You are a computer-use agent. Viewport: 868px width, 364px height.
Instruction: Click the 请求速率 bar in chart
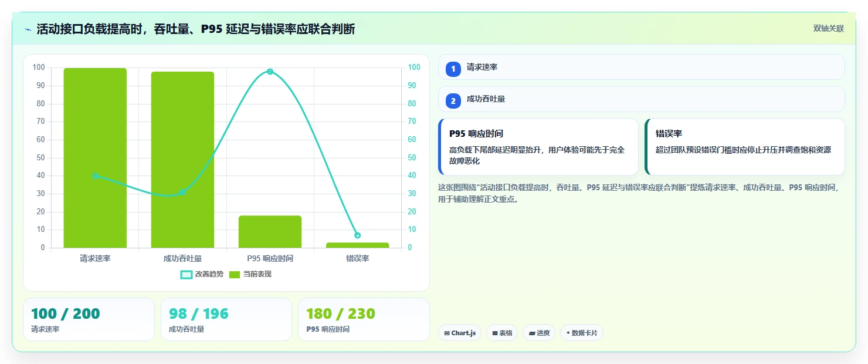click(95, 158)
